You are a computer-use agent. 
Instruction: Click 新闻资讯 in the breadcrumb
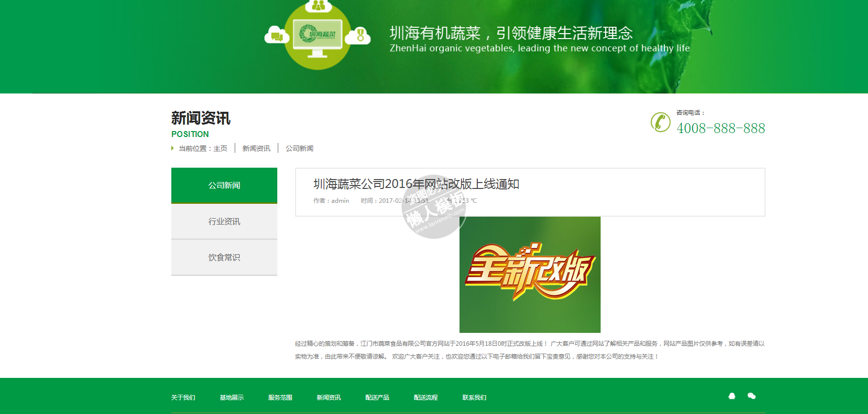[x=256, y=148]
